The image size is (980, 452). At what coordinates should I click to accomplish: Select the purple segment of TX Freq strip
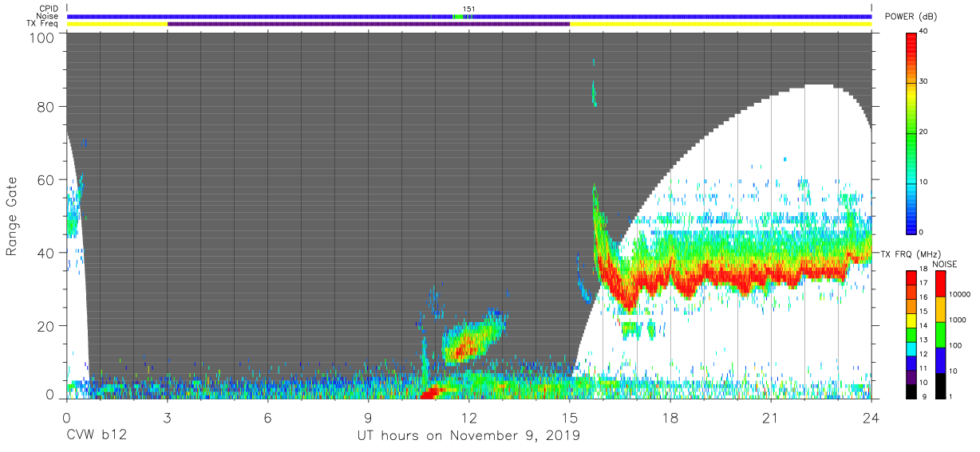point(369,24)
